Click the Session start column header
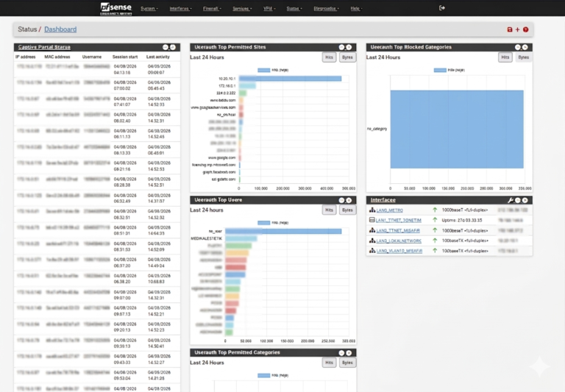The width and height of the screenshot is (565, 392). (125, 57)
